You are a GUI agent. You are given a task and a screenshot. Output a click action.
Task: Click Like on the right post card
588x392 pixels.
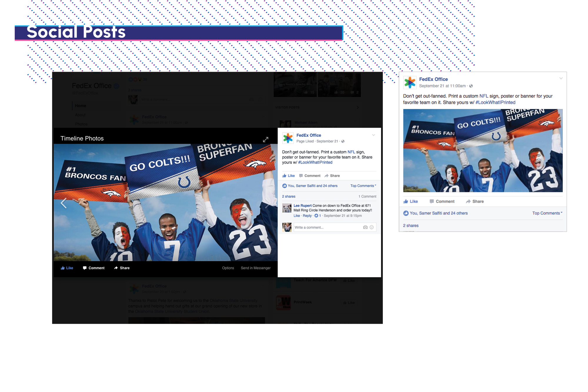[410, 201]
